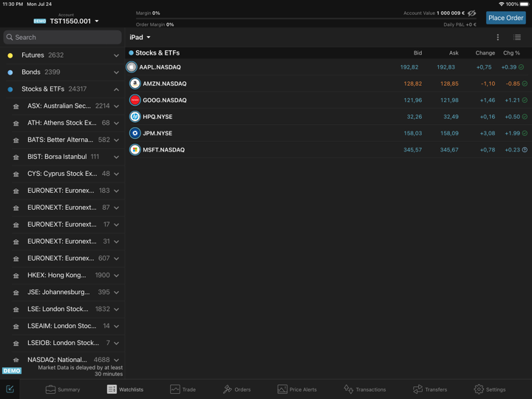Switch to the Trade tab

[x=183, y=389]
